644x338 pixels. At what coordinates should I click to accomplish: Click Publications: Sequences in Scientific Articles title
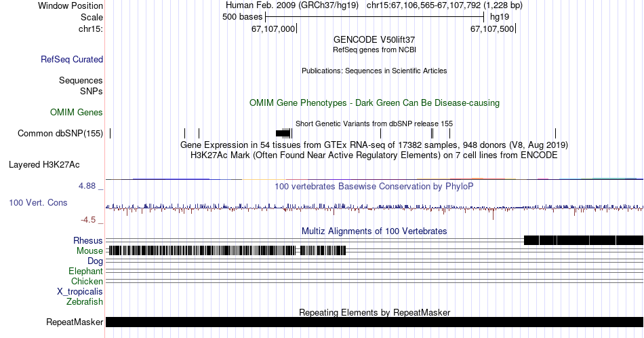pos(374,71)
